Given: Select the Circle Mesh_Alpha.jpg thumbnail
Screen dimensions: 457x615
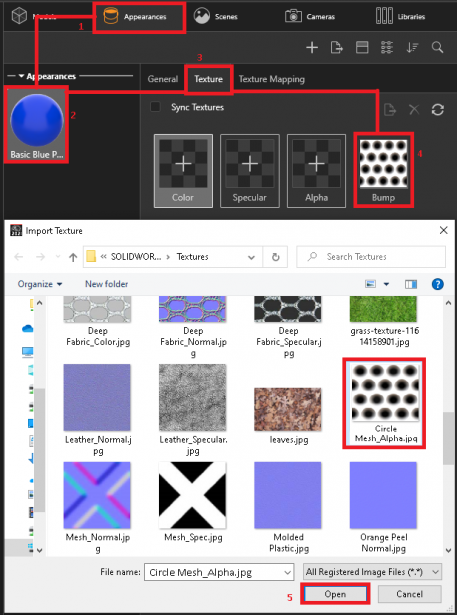Looking at the screenshot, I should (x=385, y=403).
